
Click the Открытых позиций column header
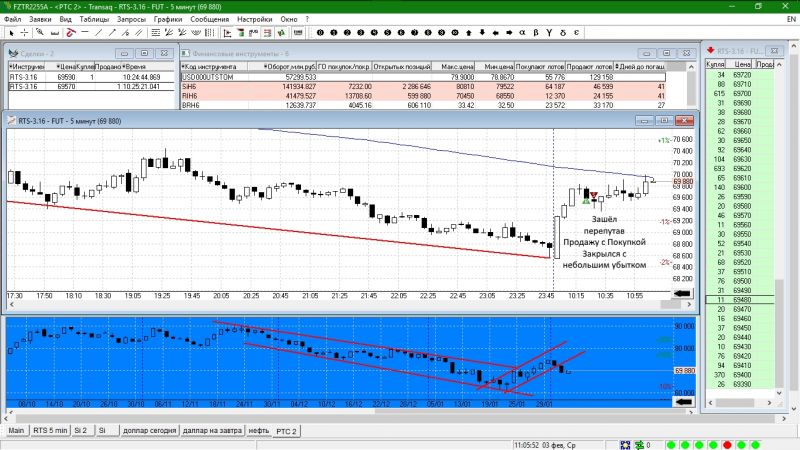(402, 66)
